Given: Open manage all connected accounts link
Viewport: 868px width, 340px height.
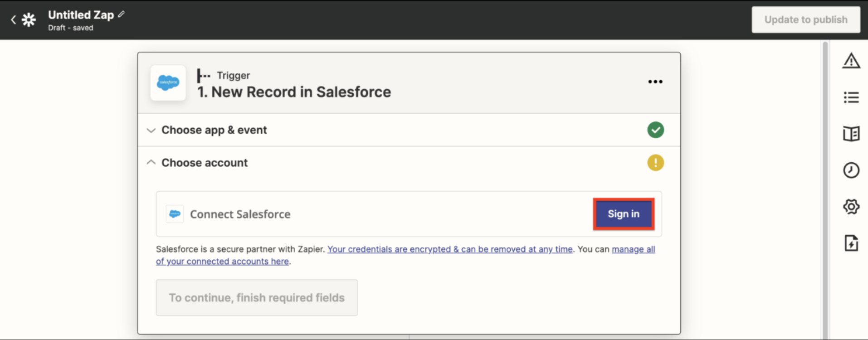Looking at the screenshot, I should [634, 249].
